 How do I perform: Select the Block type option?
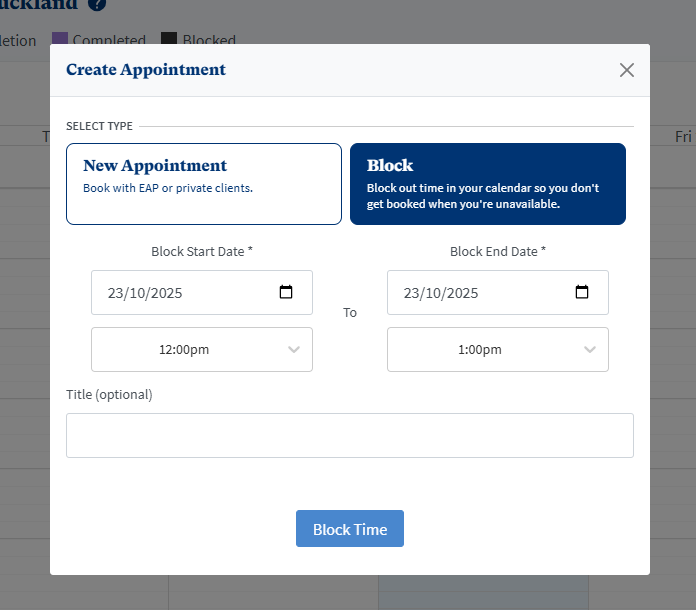pyautogui.click(x=488, y=184)
